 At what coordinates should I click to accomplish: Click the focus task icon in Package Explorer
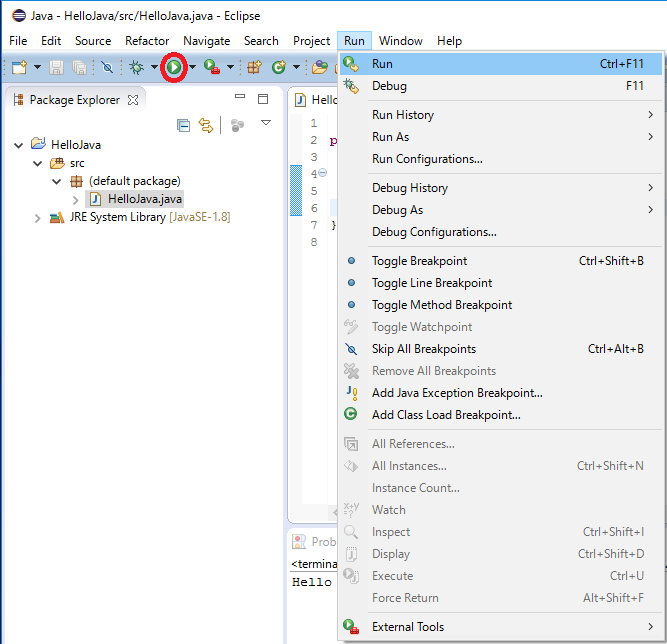[237, 125]
